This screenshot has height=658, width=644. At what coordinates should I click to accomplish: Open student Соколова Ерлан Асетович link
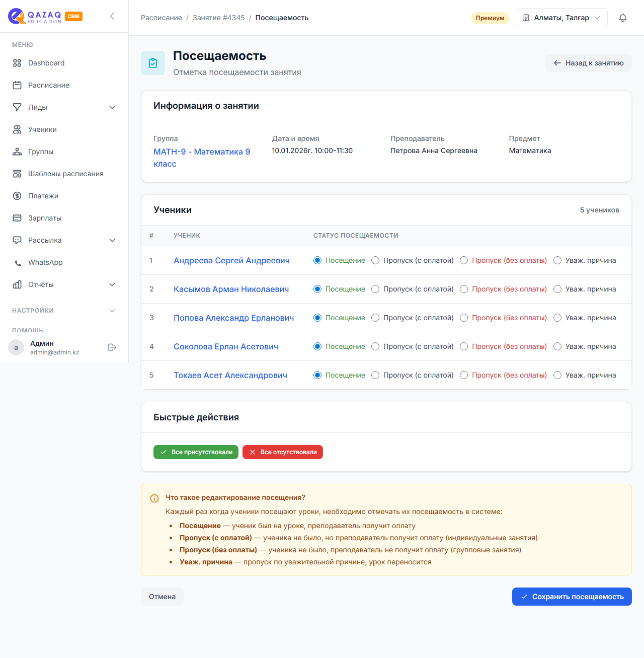point(226,346)
